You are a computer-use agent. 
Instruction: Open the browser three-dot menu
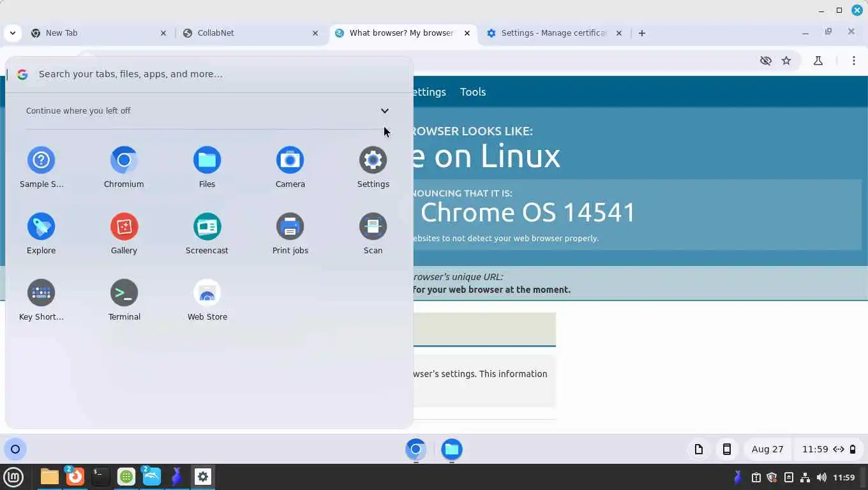tap(854, 61)
